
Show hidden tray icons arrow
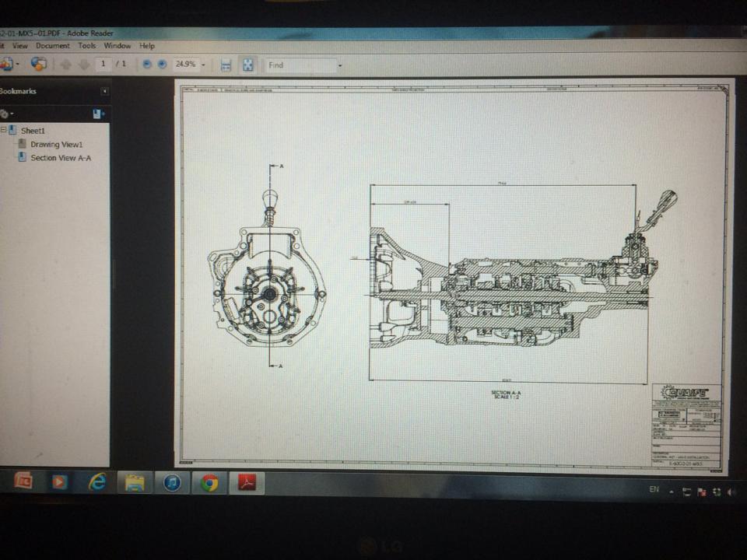[672, 492]
